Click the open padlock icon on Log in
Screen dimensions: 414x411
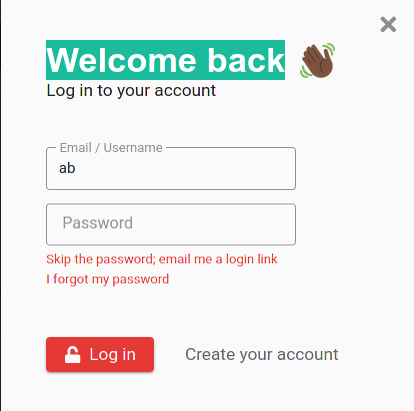[72, 354]
